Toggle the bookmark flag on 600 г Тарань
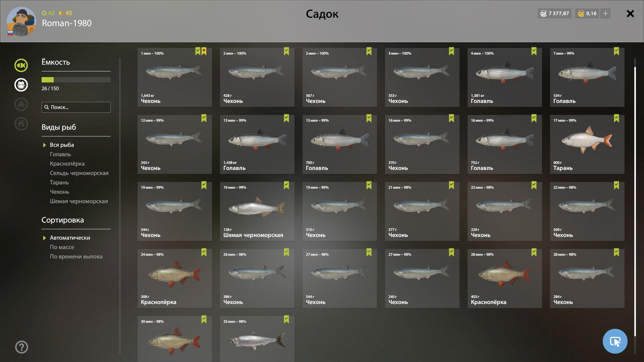This screenshot has width=644, height=362. [616, 118]
